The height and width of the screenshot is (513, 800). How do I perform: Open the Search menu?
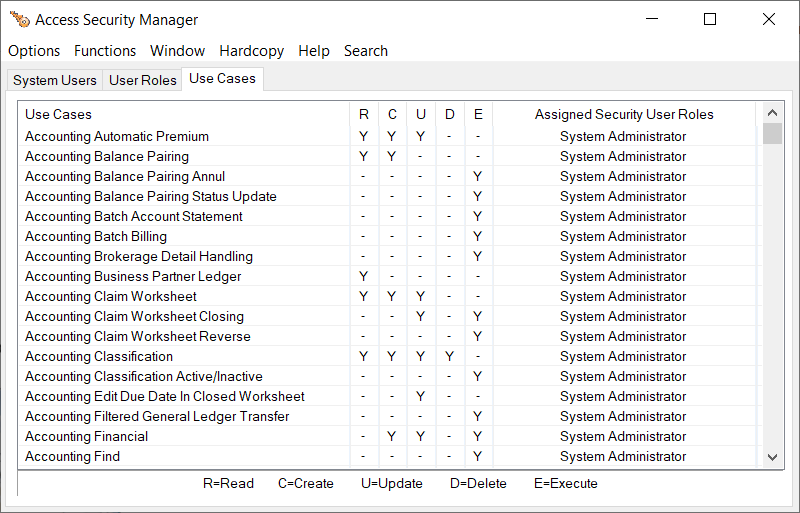(366, 51)
